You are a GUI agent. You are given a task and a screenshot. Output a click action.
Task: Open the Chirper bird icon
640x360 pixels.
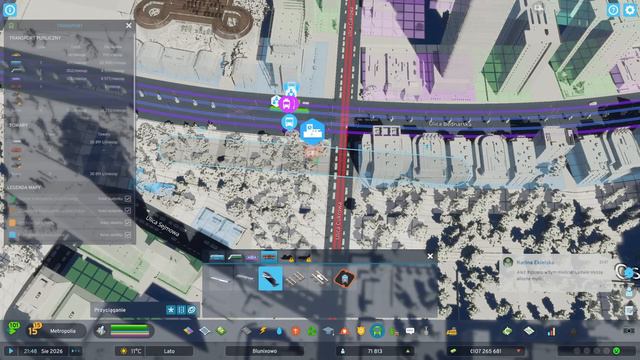[x=629, y=273]
